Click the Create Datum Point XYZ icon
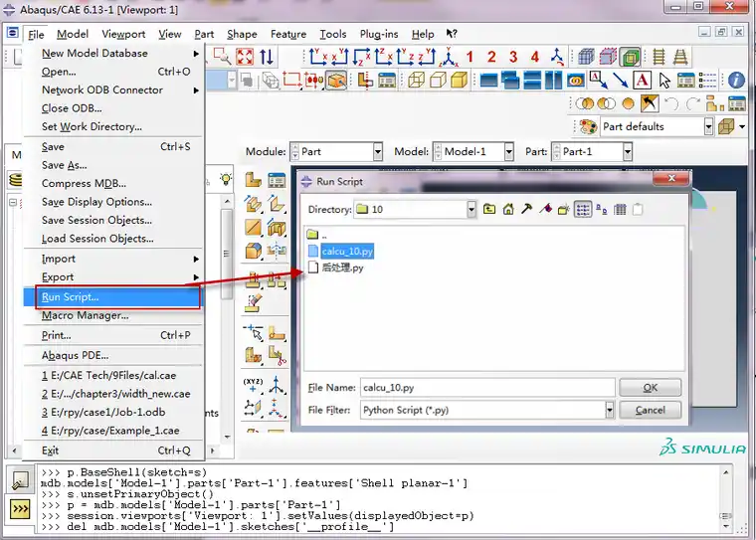Image resolution: width=756 pixels, height=540 pixels. 253,385
